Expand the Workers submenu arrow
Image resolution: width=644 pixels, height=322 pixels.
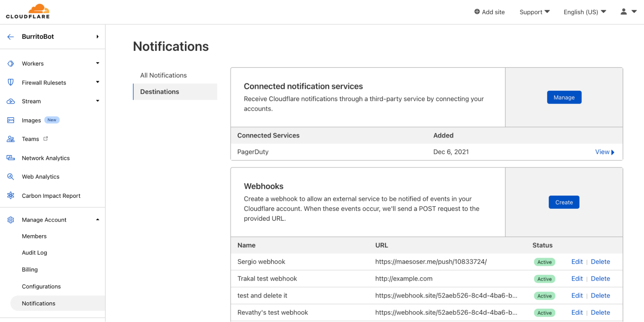pos(98,63)
